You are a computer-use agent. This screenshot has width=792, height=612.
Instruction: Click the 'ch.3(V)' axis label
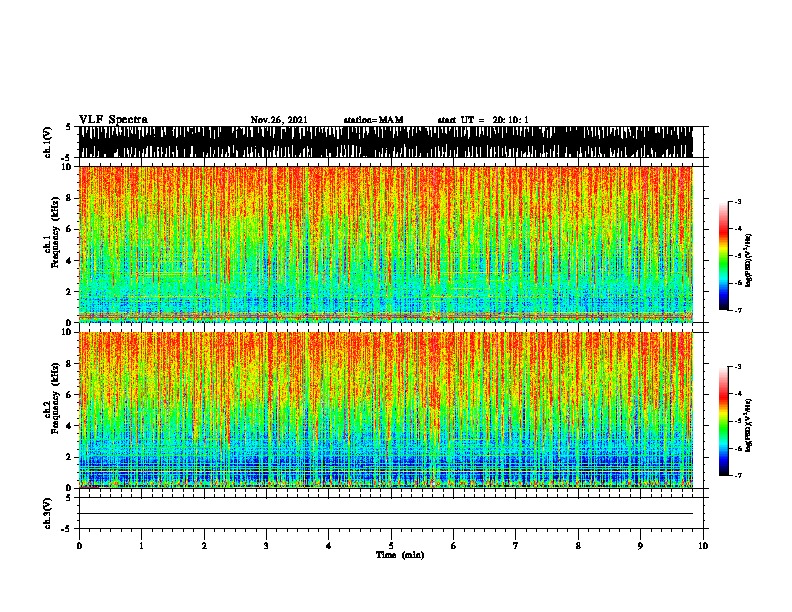tap(47, 513)
